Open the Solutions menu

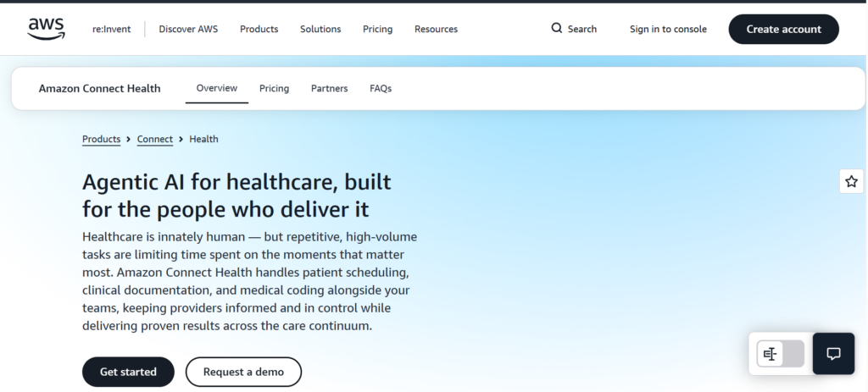pyautogui.click(x=320, y=30)
